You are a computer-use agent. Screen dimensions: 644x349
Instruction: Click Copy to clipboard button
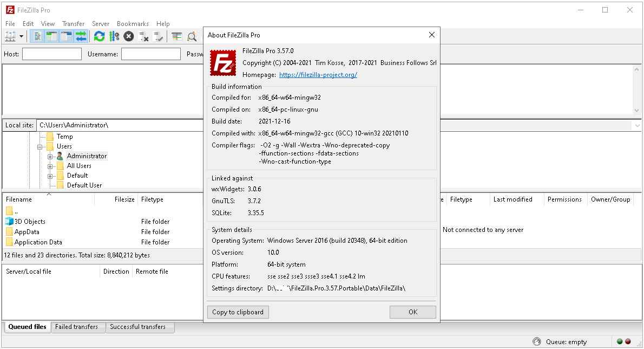tap(238, 312)
